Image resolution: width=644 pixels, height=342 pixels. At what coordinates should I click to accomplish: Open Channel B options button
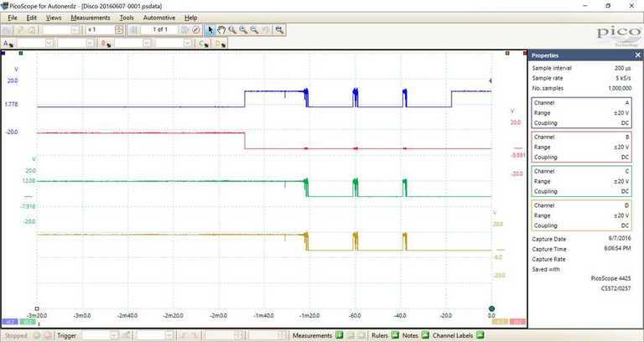click(x=106, y=43)
